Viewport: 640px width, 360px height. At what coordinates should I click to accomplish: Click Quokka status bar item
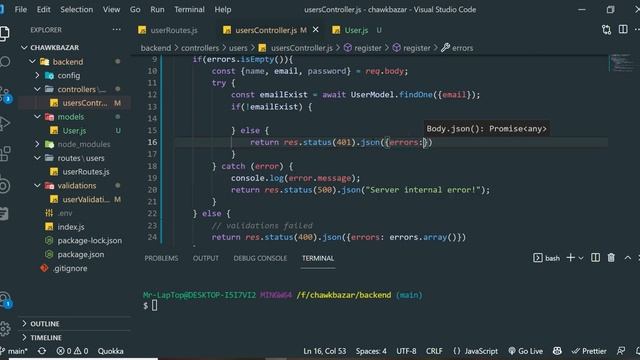coord(110,351)
